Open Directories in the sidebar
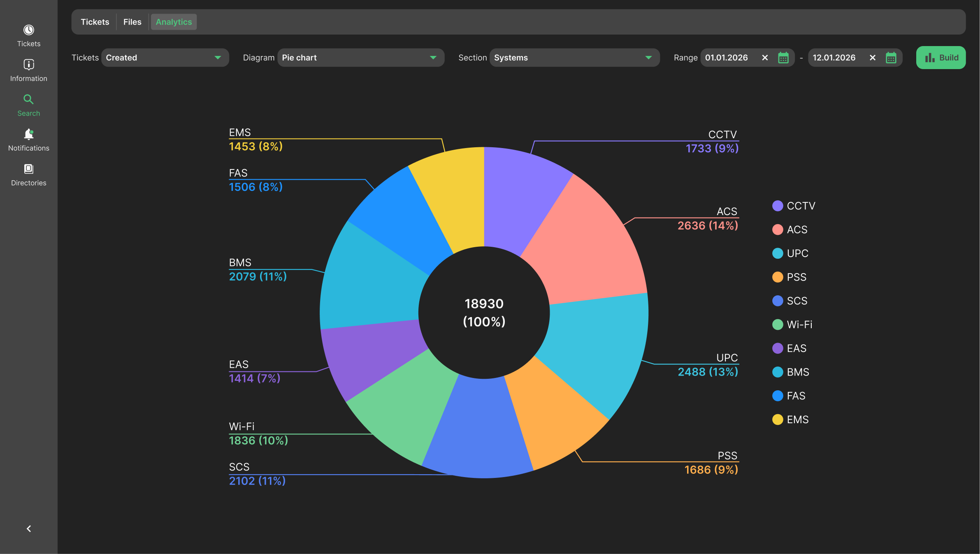Image resolution: width=980 pixels, height=554 pixels. pyautogui.click(x=28, y=174)
